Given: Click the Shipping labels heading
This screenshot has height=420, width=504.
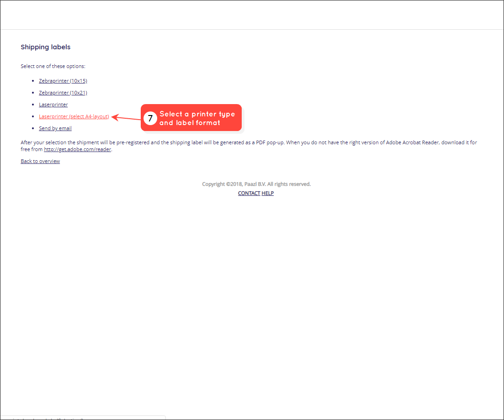Looking at the screenshot, I should [x=46, y=47].
